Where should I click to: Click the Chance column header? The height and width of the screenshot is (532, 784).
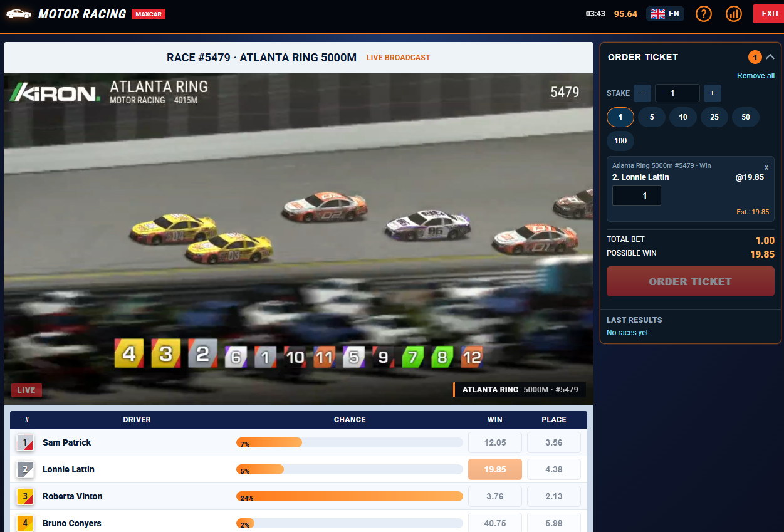click(x=350, y=420)
